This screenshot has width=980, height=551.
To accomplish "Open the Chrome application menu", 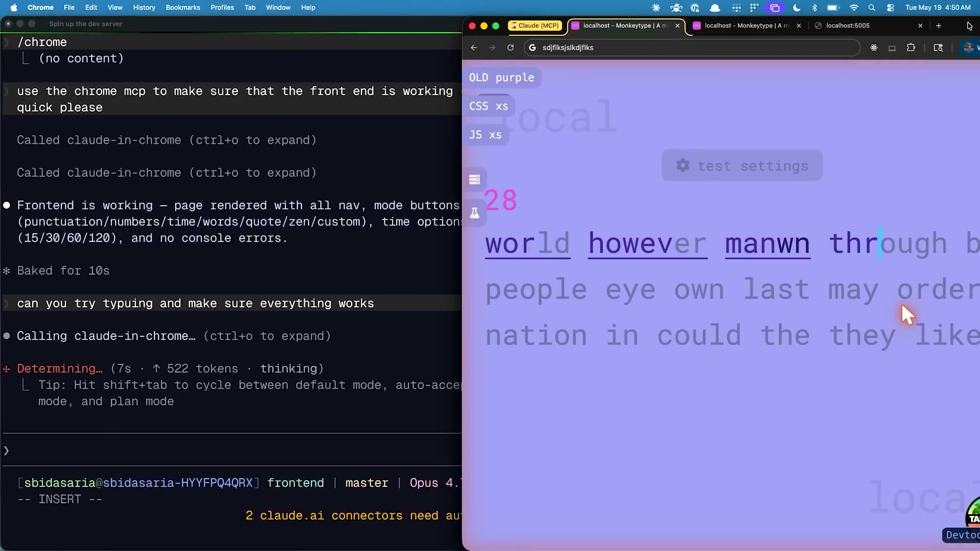I will tap(40, 8).
